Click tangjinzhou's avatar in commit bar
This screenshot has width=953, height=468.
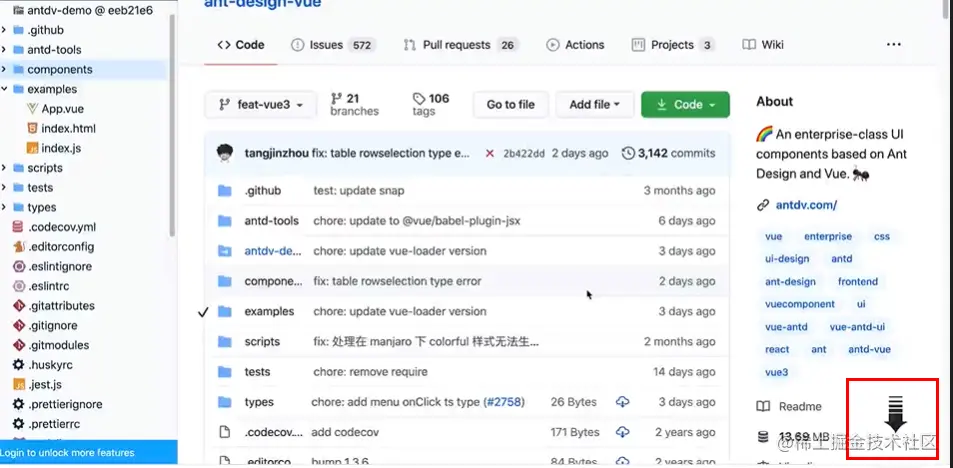[225, 153]
